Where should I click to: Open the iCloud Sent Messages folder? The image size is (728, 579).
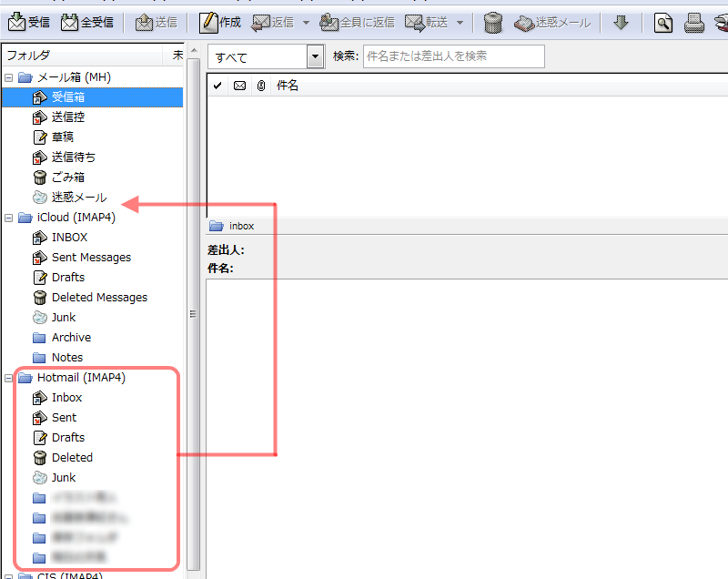91,258
